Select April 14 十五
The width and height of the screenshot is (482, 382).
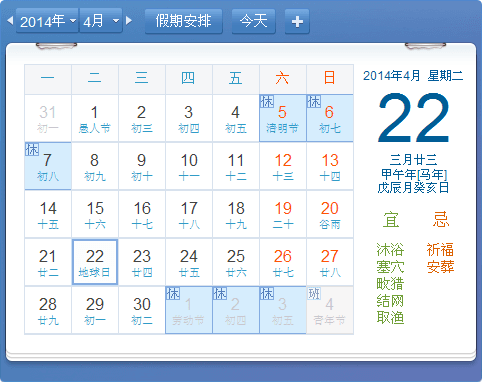48,214
